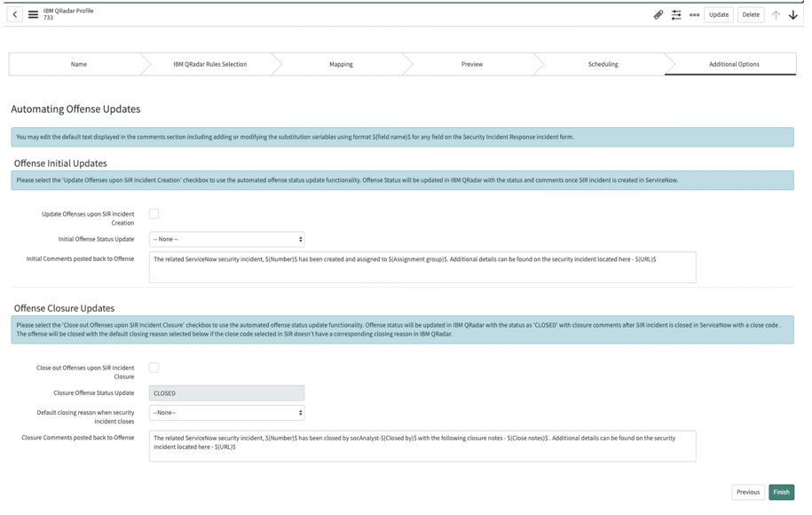
Task: Click the read-only CLOSED status field
Action: tap(227, 393)
